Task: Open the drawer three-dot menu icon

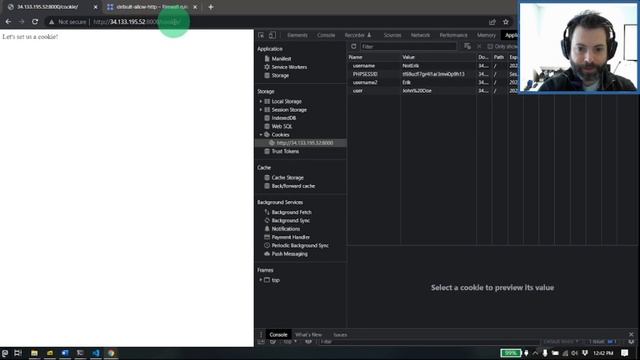Action: [261, 335]
